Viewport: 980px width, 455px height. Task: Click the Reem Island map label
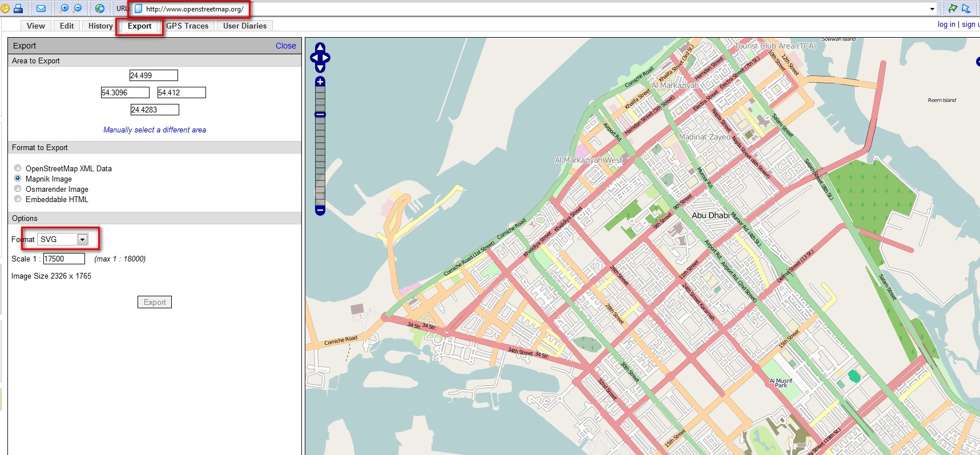[x=942, y=100]
